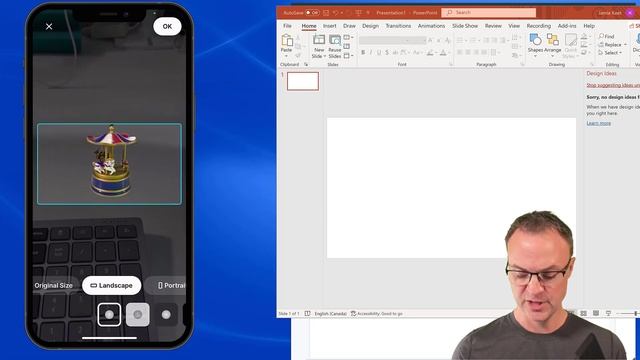Click the text Highlight Color icon
This screenshot has width=640, height=360.
coord(429,53)
